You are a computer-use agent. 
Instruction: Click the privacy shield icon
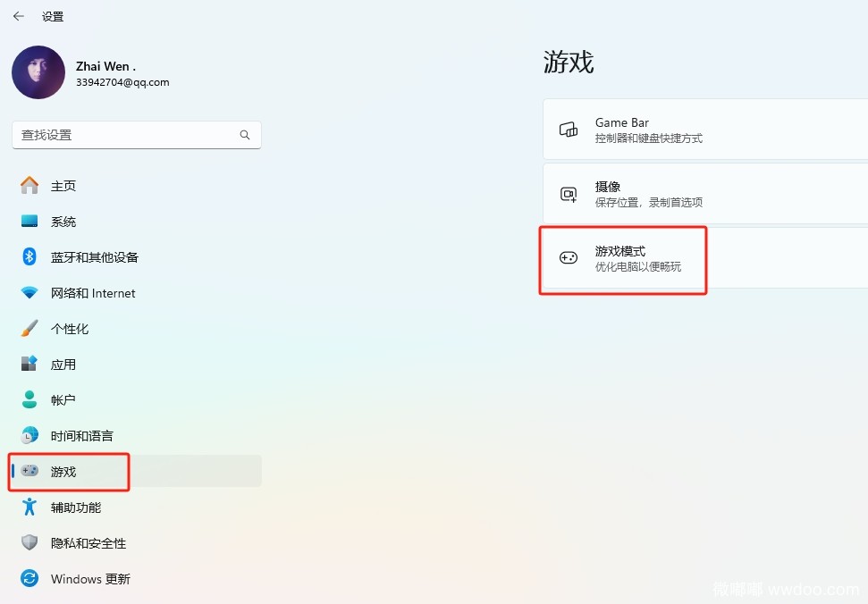[29, 542]
